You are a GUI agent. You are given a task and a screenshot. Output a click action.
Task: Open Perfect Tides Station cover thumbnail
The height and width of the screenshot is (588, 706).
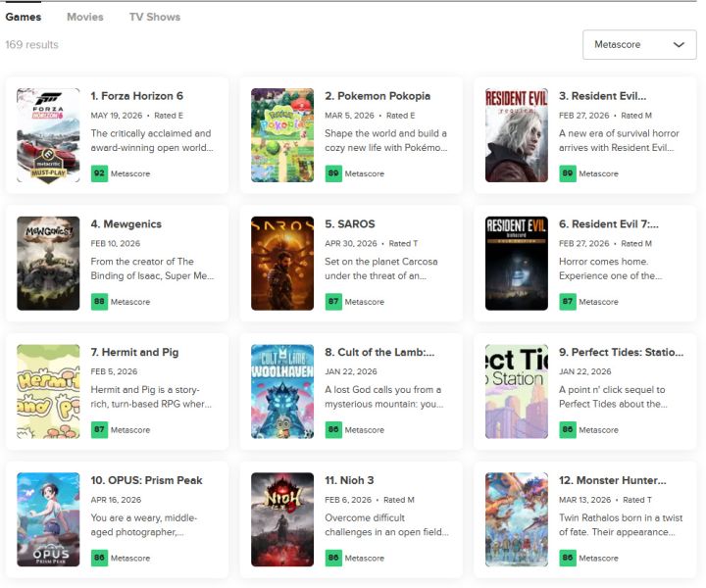517,392
